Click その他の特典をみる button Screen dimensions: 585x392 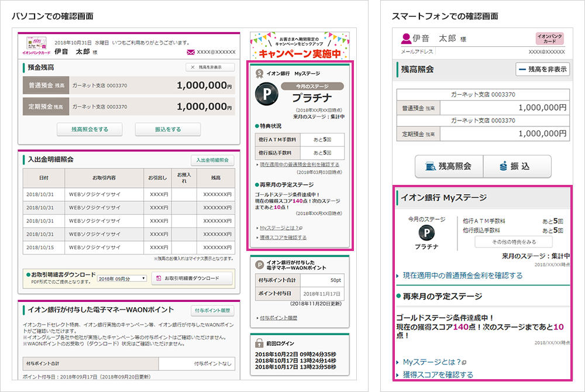tap(514, 242)
